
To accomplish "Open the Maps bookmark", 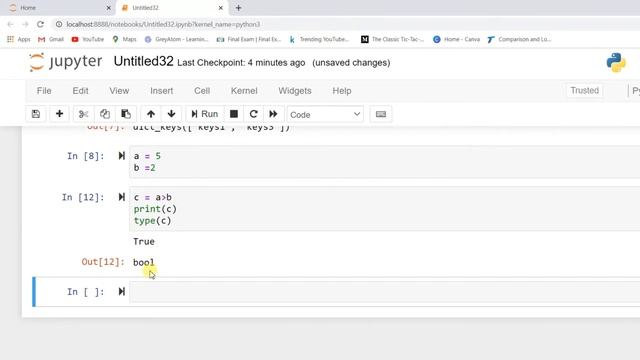I will [x=124, y=39].
